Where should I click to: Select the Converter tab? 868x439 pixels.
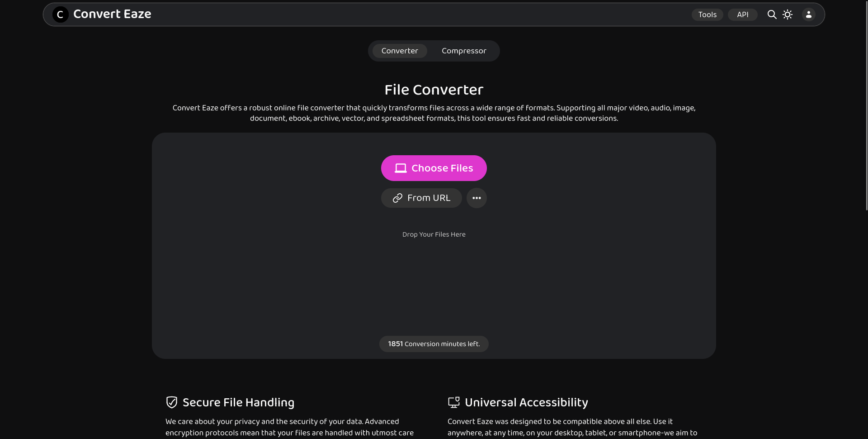400,51
